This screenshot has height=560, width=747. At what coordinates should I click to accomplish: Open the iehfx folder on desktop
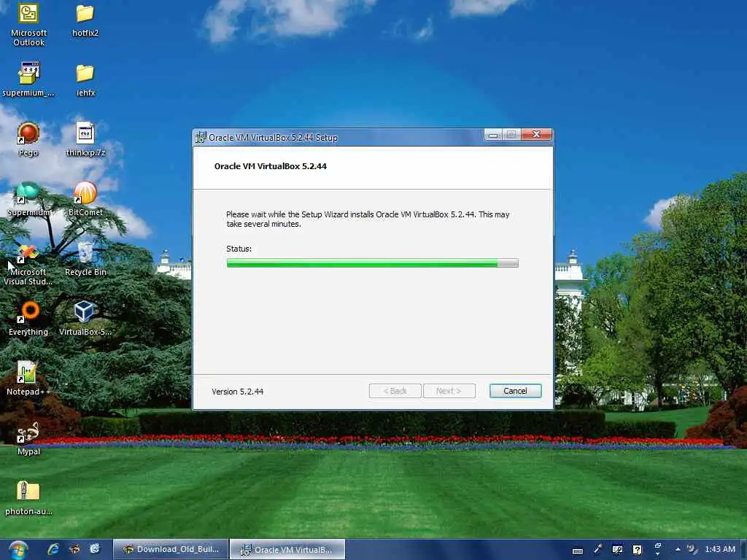point(85,79)
